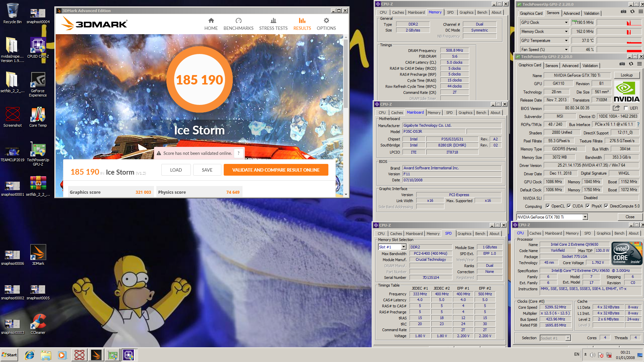
Task: Select the TEAMCUP2019 desktop icon
Action: point(12,154)
